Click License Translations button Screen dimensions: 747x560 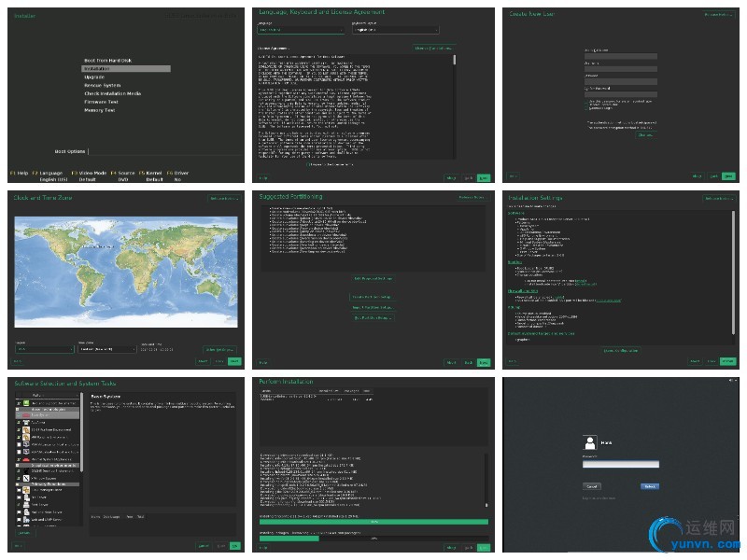[433, 49]
